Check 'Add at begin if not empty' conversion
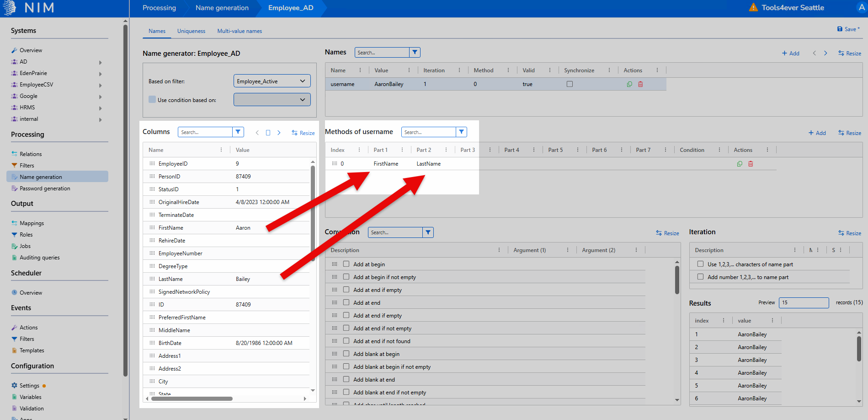 346,277
